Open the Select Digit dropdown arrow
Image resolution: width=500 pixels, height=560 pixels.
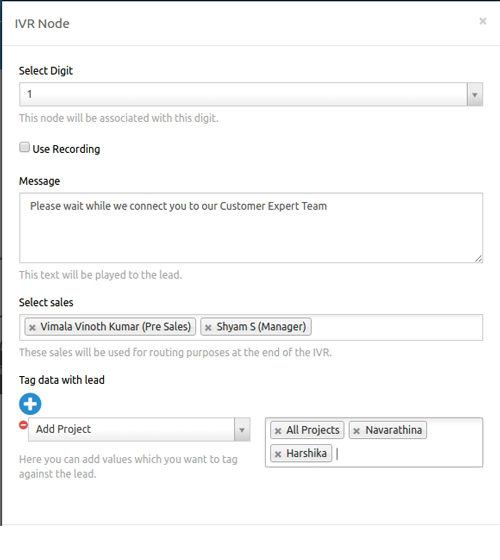click(x=475, y=95)
